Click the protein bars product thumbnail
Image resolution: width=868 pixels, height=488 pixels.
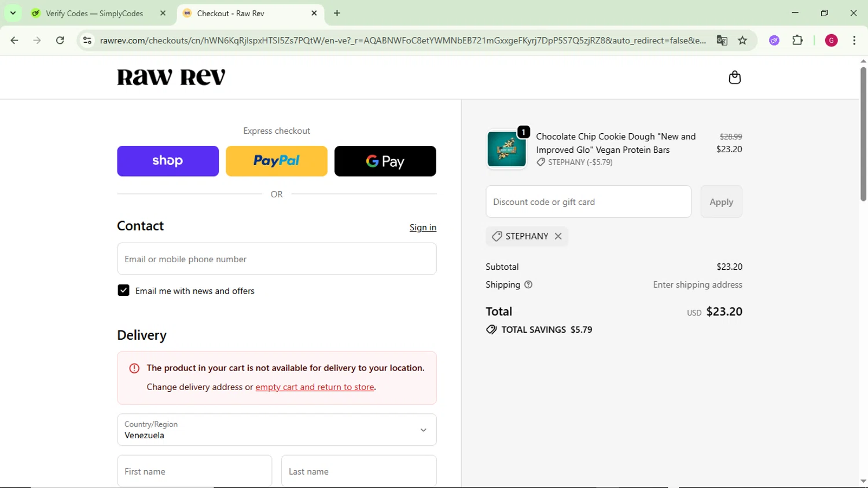506,149
